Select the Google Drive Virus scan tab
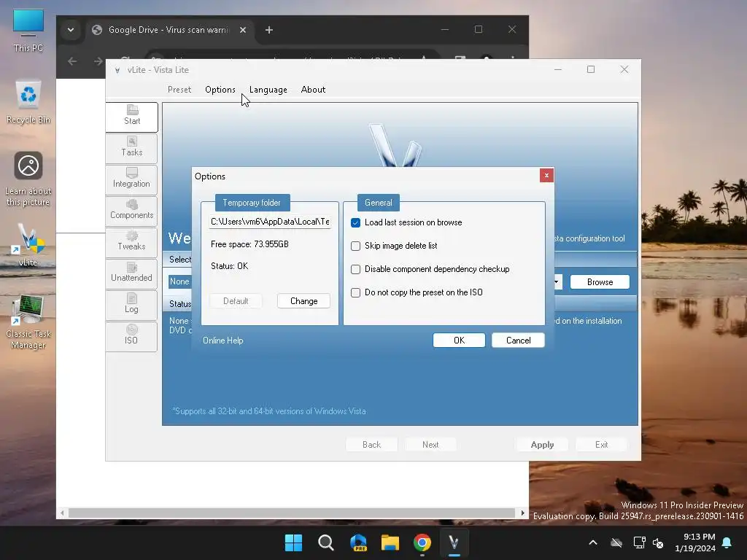Viewport: 747px width, 560px height. click(x=169, y=30)
